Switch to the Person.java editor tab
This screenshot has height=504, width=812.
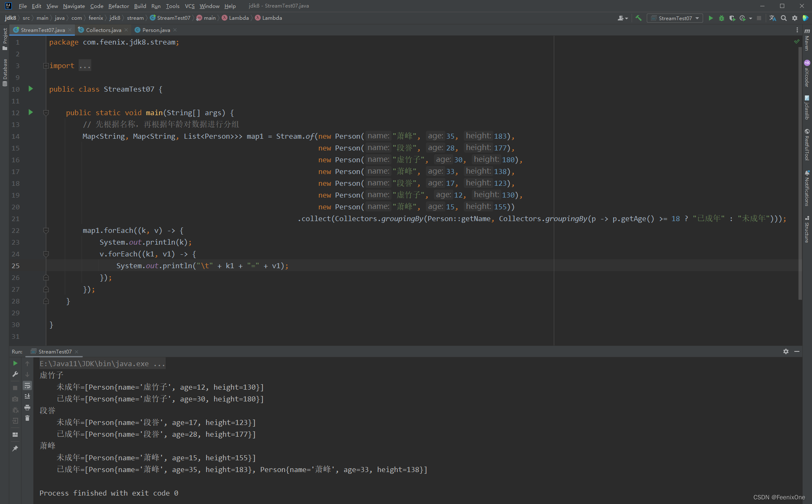point(156,30)
